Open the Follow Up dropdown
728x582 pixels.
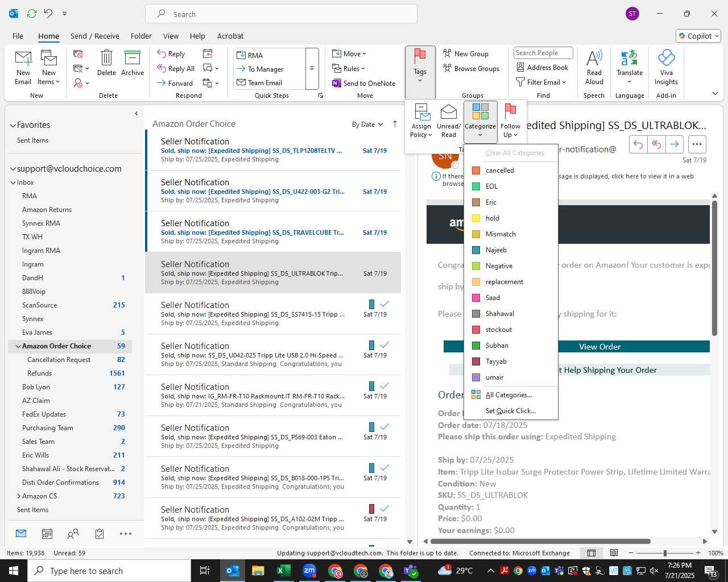pyautogui.click(x=510, y=120)
